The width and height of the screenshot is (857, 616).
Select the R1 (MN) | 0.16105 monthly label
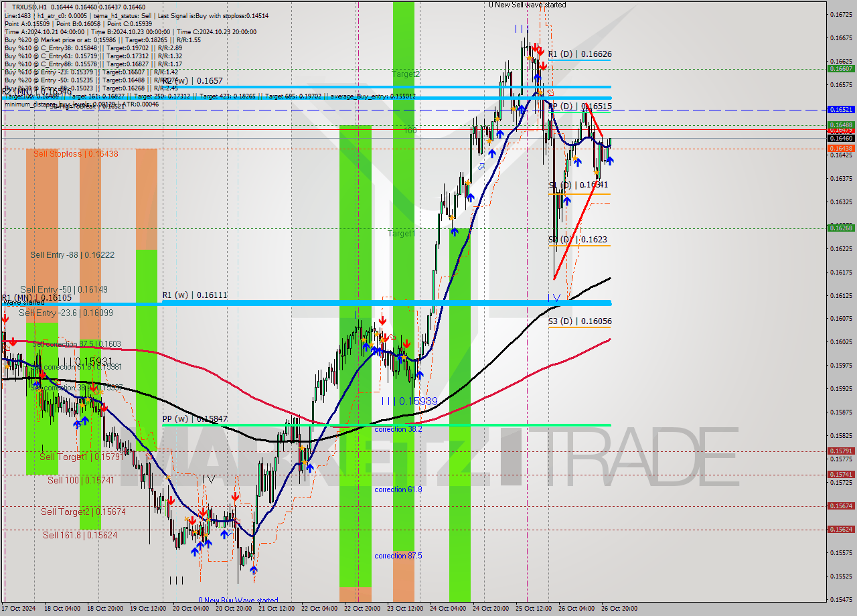click(x=36, y=298)
